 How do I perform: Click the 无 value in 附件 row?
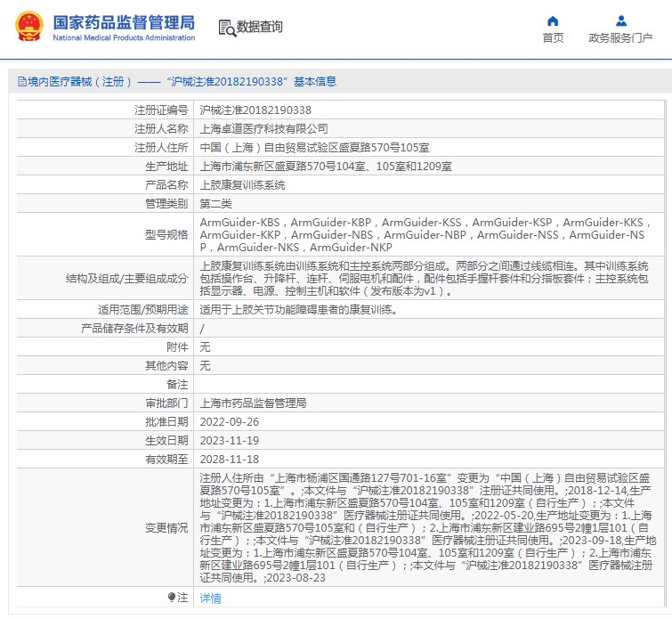(x=206, y=346)
